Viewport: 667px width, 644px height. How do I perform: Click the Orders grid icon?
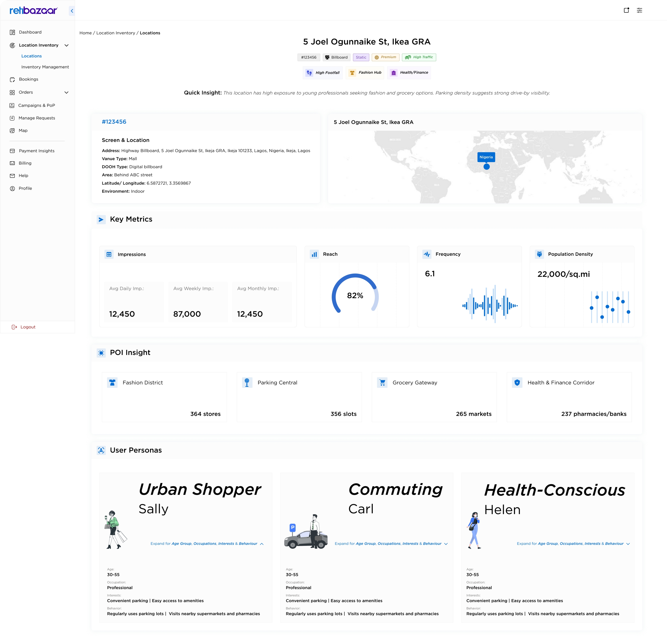click(x=12, y=92)
